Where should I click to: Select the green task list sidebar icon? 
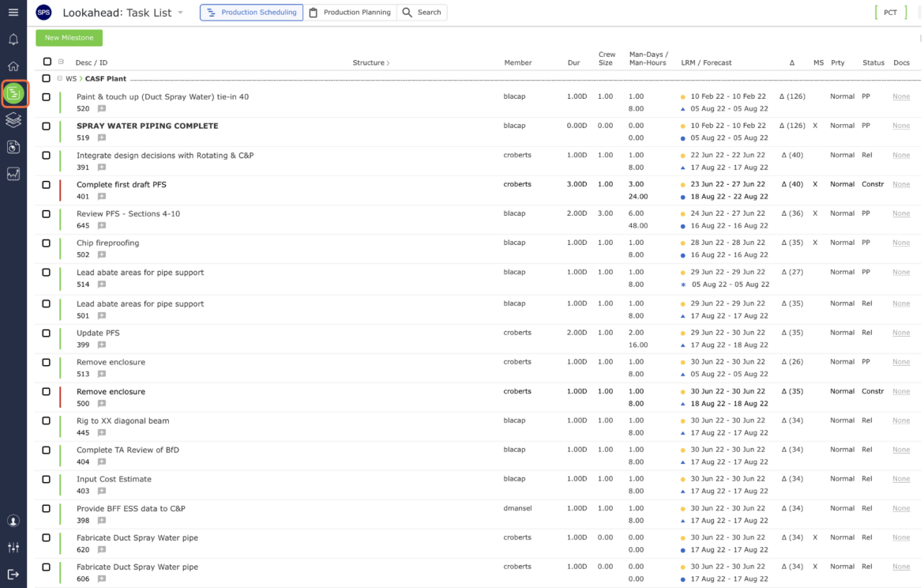14,93
